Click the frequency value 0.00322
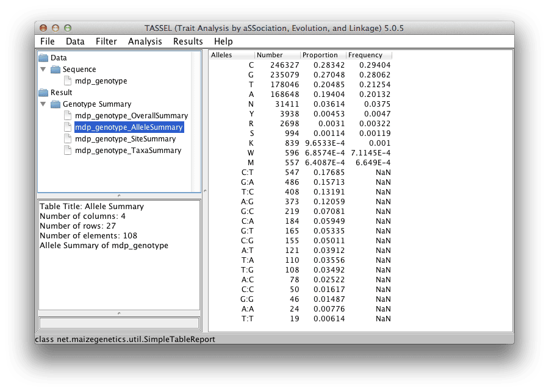Screen dimensions: 549x392 click(x=375, y=124)
